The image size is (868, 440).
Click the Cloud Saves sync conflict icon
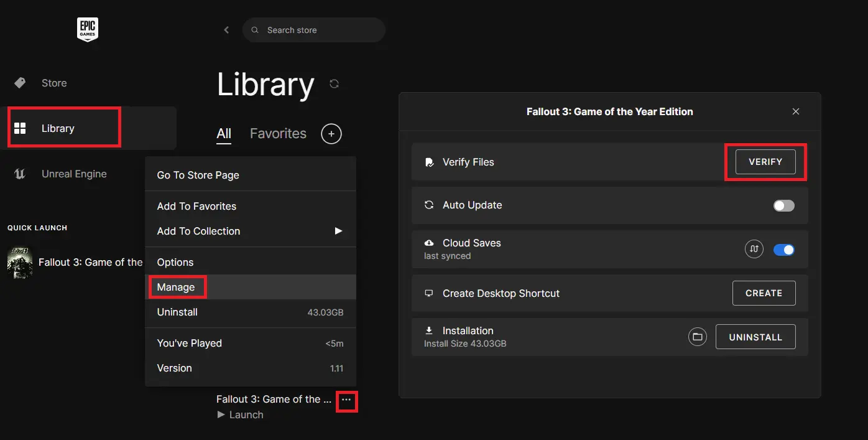[754, 249]
